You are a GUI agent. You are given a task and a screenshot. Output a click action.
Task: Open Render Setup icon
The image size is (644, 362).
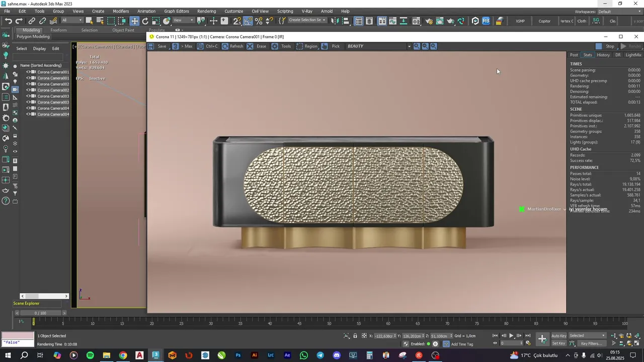(429, 21)
